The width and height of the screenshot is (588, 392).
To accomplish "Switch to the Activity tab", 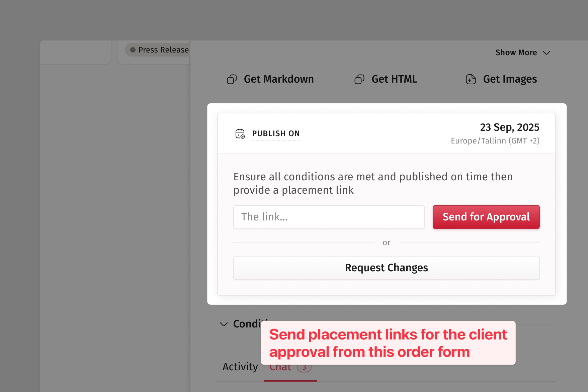I will (x=240, y=367).
